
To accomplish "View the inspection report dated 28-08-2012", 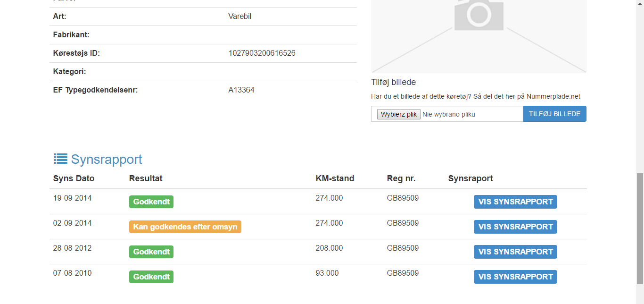I will click(x=515, y=252).
